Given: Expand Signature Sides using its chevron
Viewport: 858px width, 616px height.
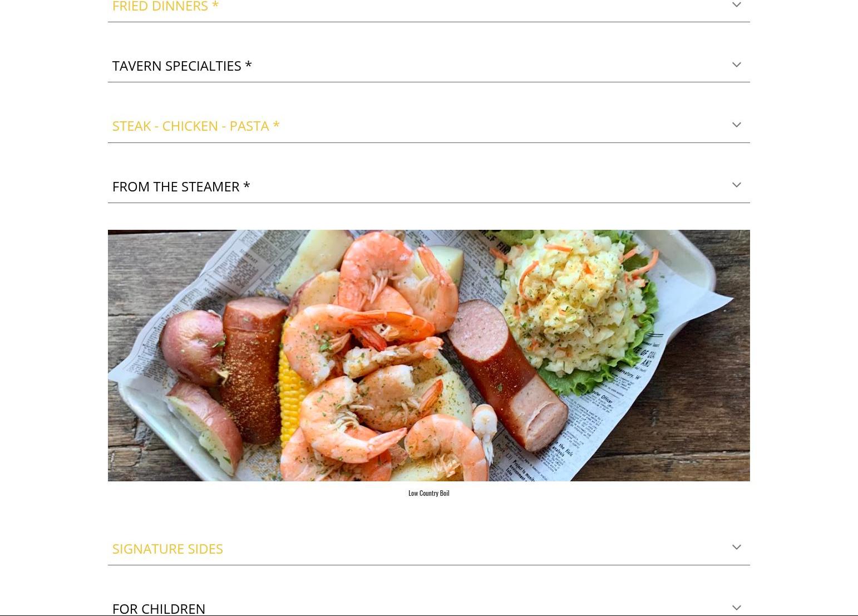Looking at the screenshot, I should [x=736, y=548].
